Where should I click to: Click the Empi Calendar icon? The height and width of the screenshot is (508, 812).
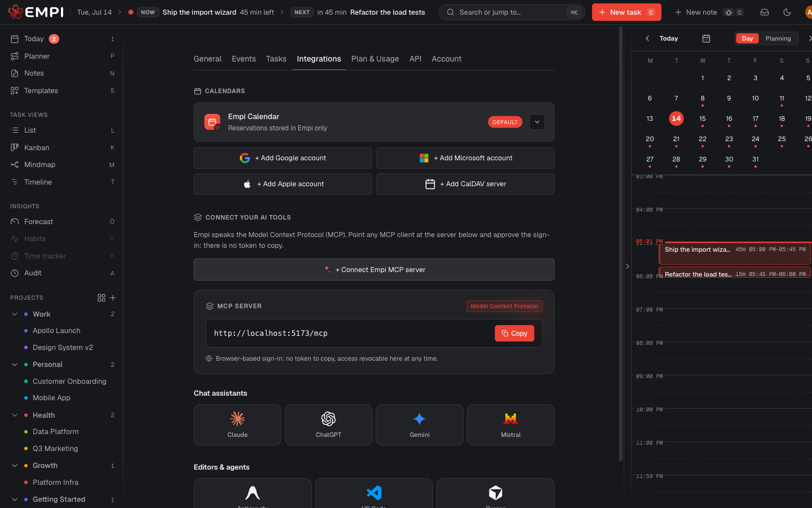pos(213,122)
